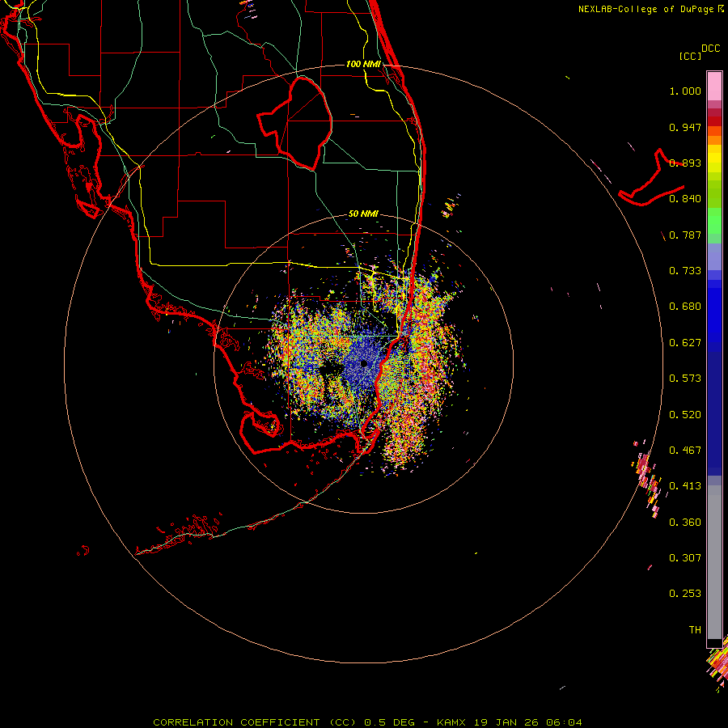728x728 pixels.
Task: Click the 0.573 scale value
Action: coord(685,379)
